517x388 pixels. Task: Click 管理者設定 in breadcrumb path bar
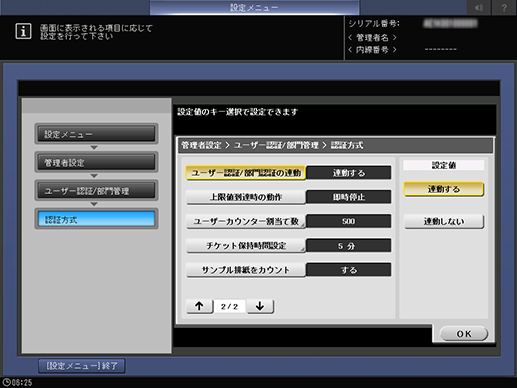click(201, 145)
